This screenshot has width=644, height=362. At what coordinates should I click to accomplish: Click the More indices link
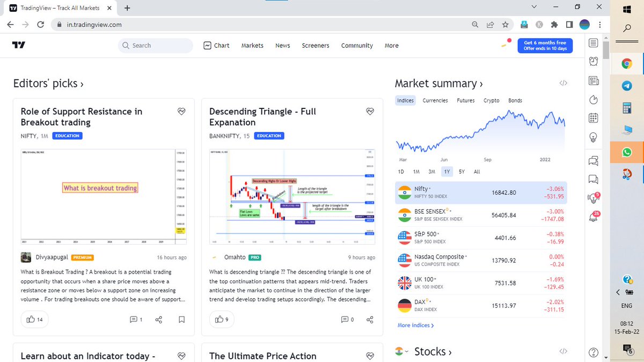[415, 325]
